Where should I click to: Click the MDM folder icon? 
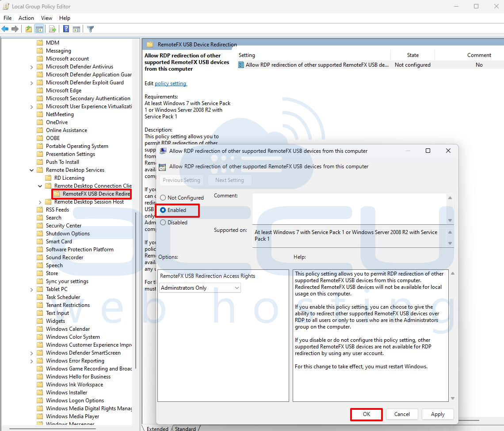(40, 43)
